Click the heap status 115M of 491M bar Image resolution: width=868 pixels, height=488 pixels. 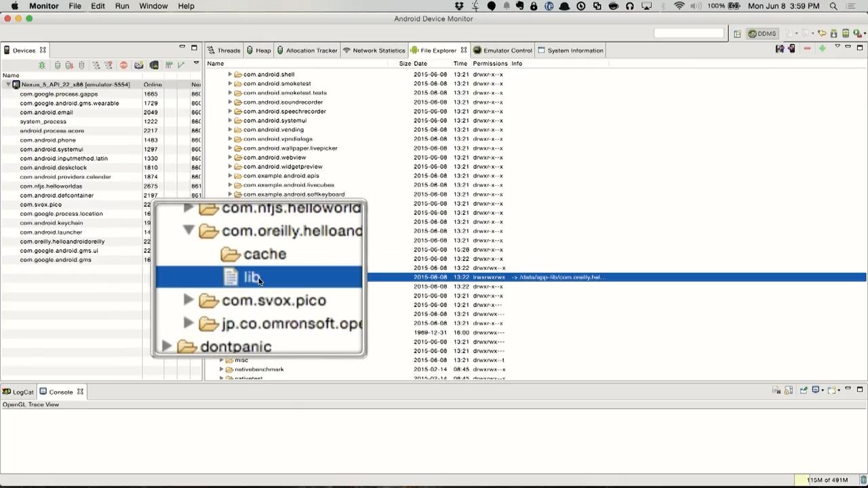(827, 480)
